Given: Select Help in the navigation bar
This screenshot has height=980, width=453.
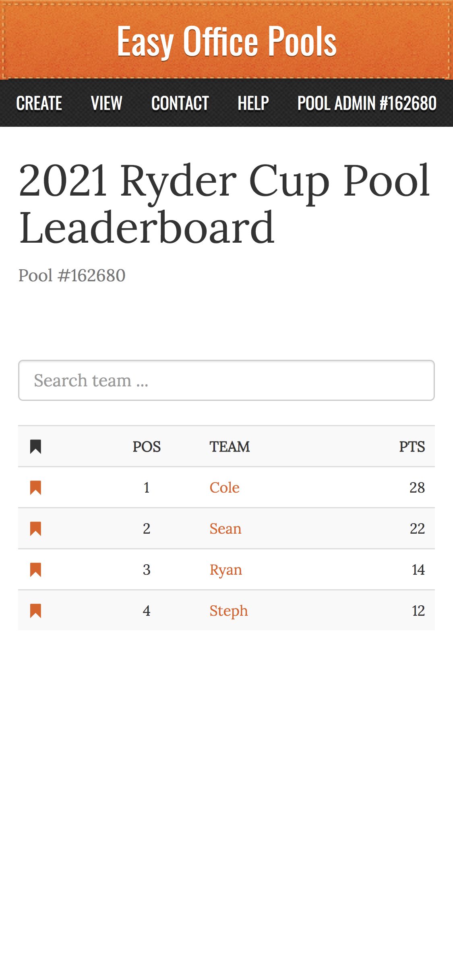Looking at the screenshot, I should (253, 103).
